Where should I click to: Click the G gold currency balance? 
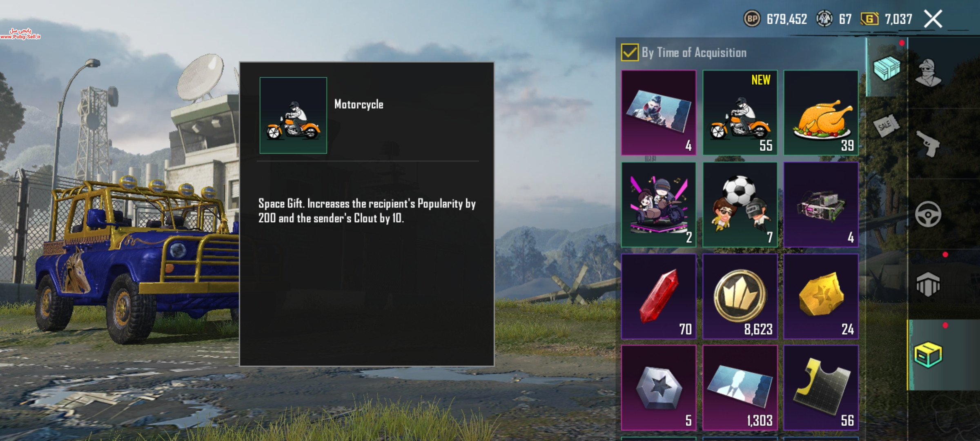886,19
